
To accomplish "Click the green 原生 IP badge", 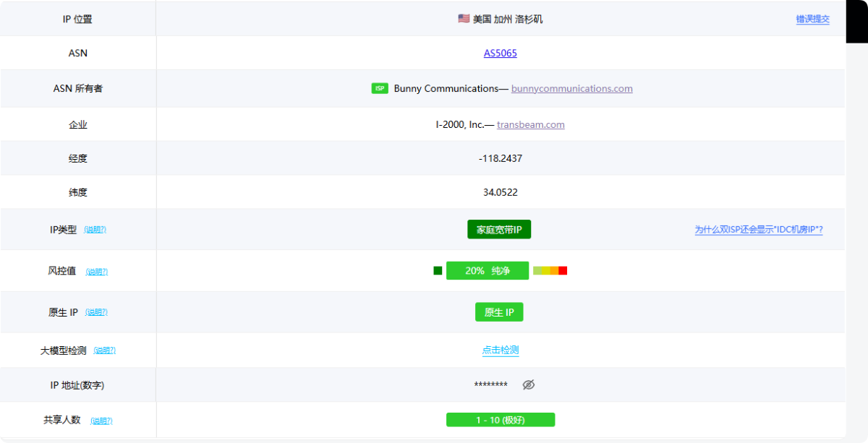I will [499, 312].
